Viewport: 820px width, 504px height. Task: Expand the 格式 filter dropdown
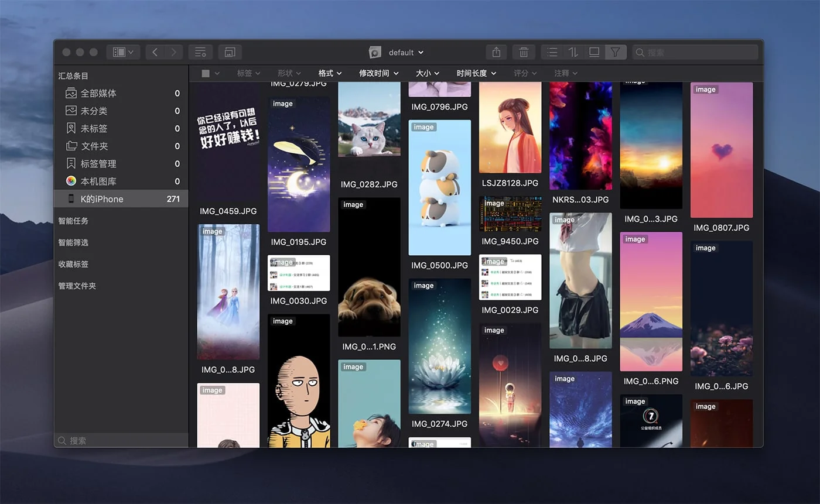[330, 73]
